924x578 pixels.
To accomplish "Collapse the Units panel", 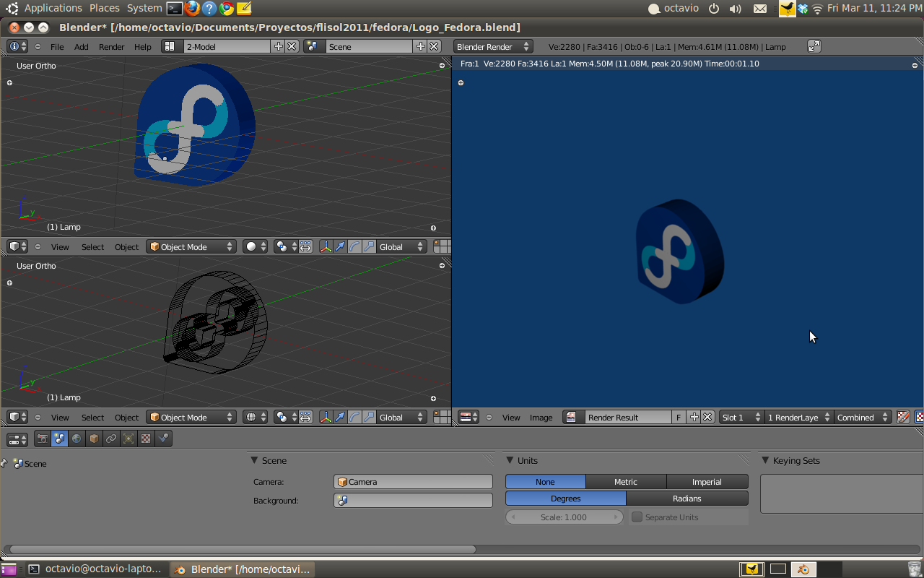I will [x=511, y=460].
